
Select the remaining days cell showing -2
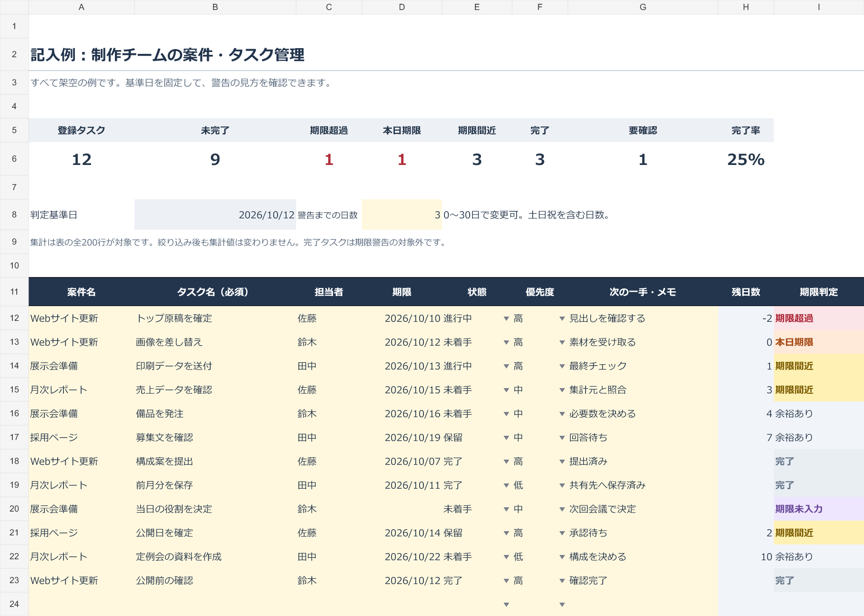click(746, 318)
